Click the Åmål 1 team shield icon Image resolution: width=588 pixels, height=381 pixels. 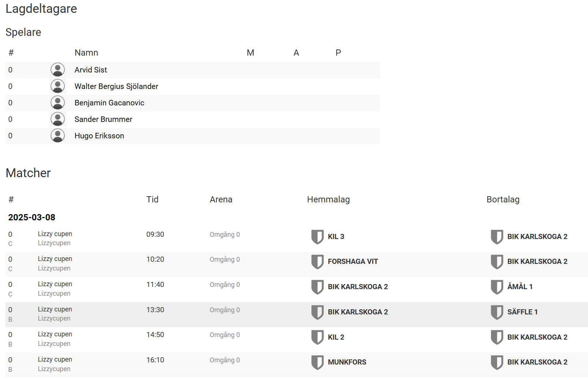tap(497, 287)
